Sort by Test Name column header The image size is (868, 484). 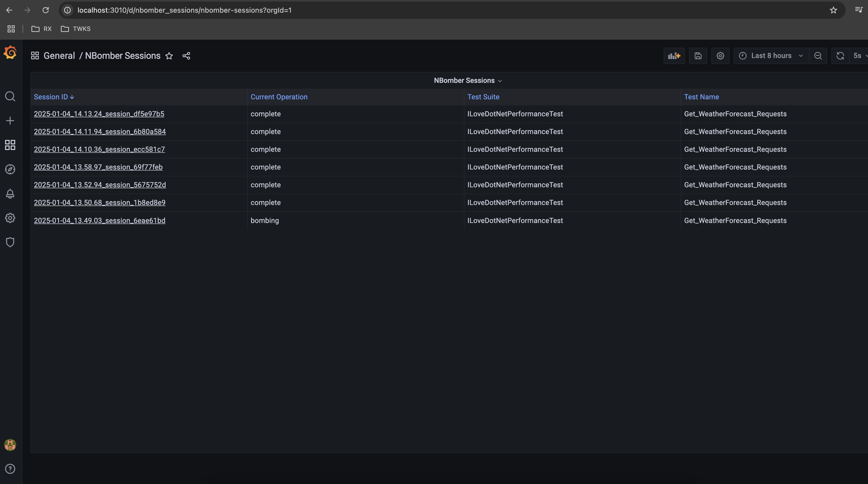(x=701, y=97)
